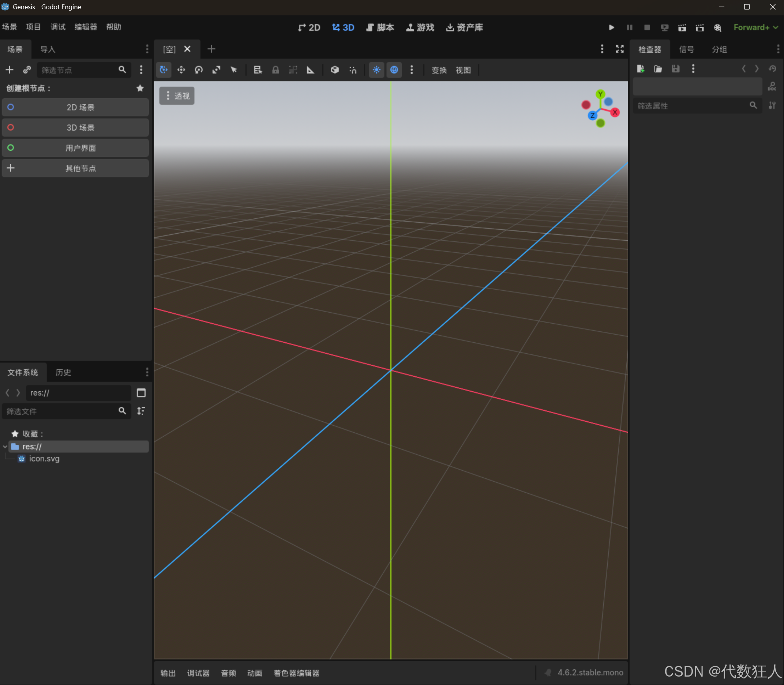784x685 pixels.
Task: Toggle preview environment globe
Action: [394, 70]
